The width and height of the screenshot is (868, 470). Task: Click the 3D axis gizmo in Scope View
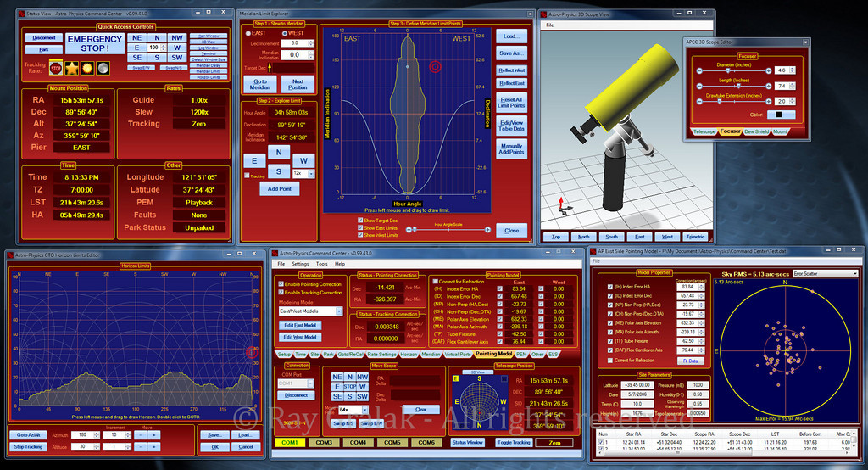pyautogui.click(x=564, y=206)
